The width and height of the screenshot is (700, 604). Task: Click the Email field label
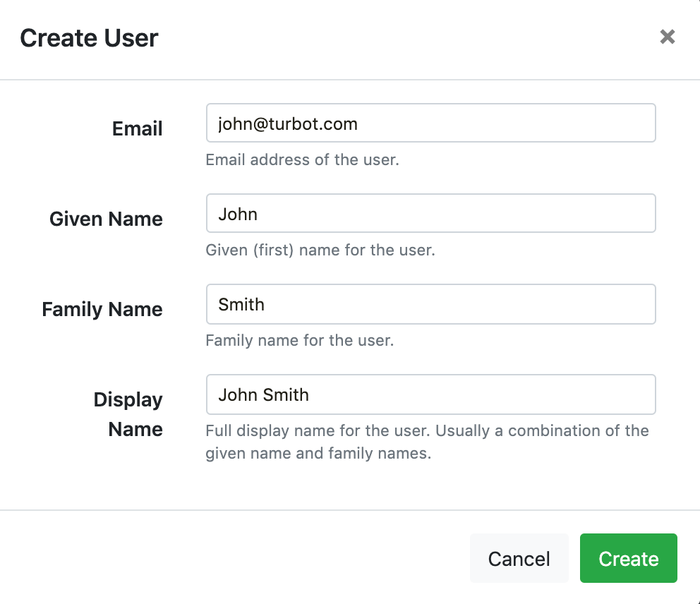pyautogui.click(x=137, y=128)
